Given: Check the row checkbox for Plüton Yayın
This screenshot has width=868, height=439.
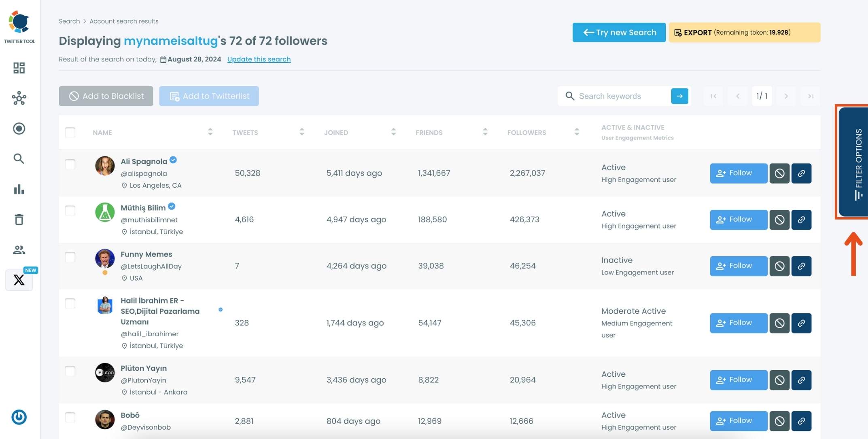Looking at the screenshot, I should (70, 371).
